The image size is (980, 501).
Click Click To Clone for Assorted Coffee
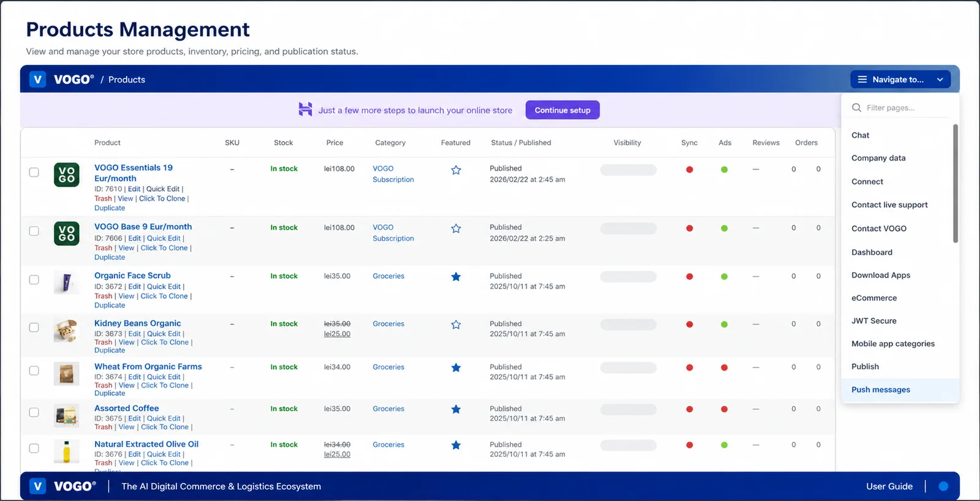point(165,427)
